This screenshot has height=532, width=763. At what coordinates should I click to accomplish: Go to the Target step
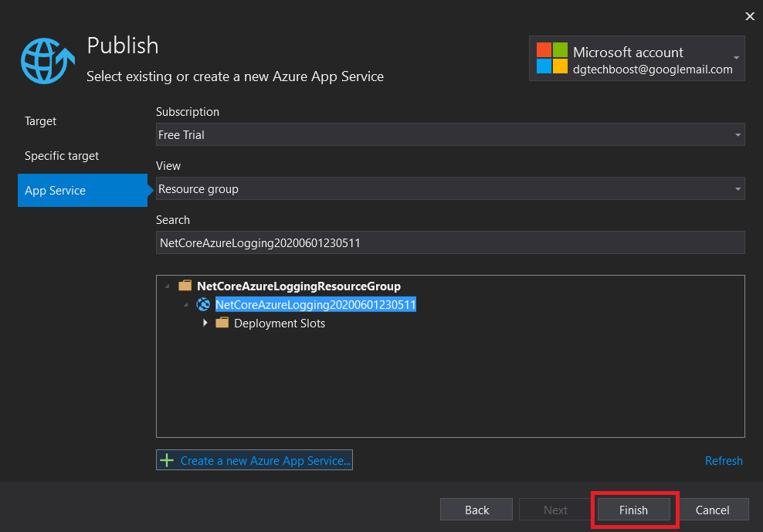pos(41,121)
